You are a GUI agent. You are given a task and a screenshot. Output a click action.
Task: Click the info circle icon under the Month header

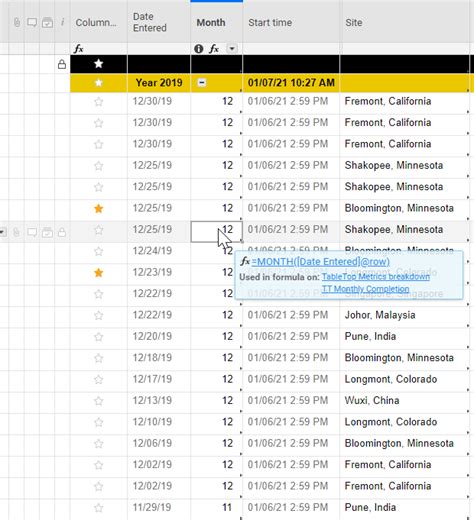click(199, 49)
